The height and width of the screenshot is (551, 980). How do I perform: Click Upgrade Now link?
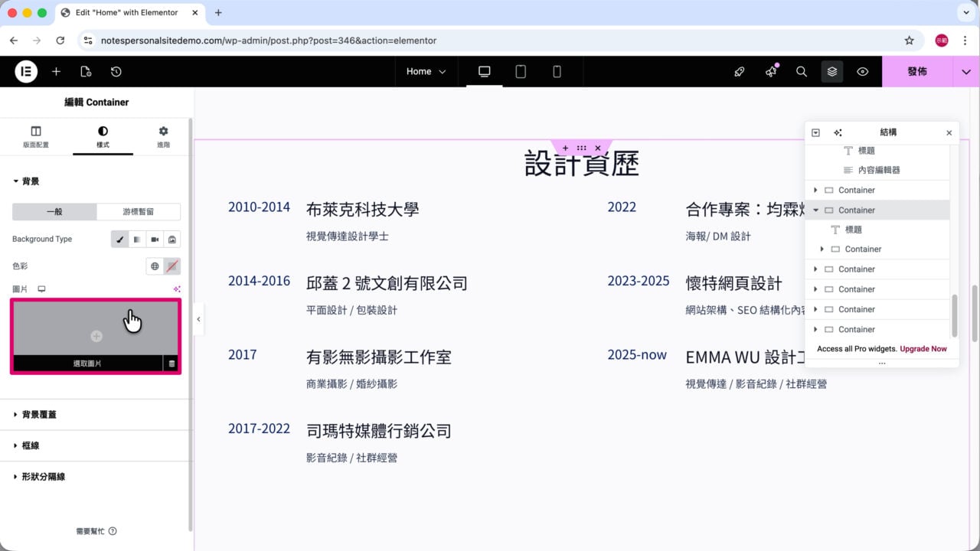coord(923,349)
